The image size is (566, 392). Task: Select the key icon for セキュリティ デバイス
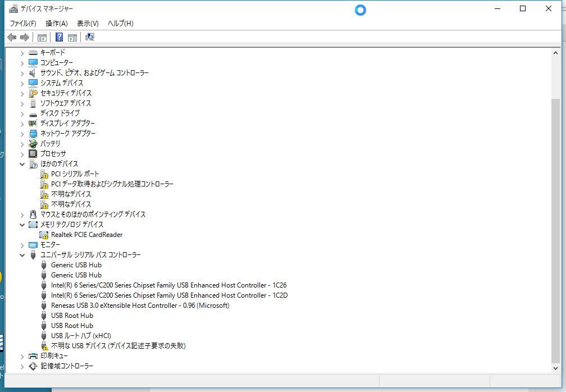tap(33, 93)
